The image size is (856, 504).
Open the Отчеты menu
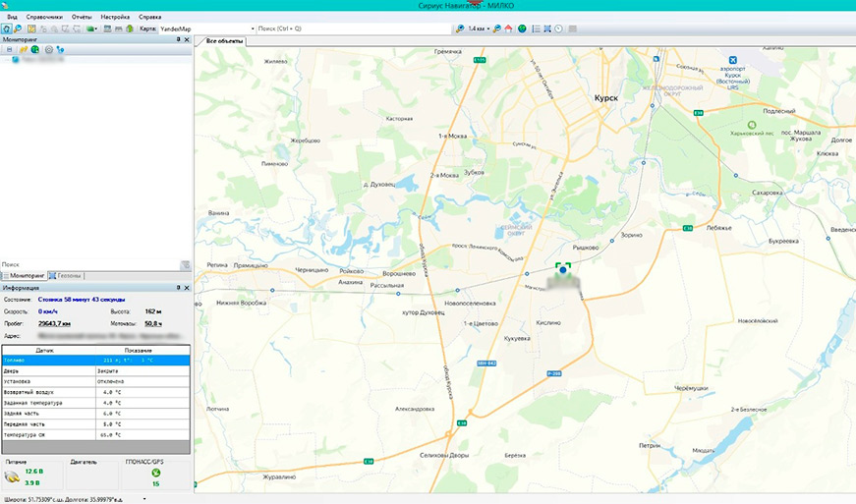coord(82,17)
